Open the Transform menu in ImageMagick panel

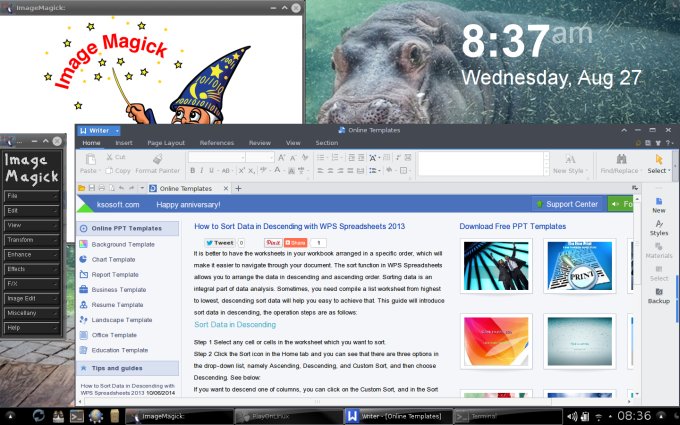click(31, 240)
